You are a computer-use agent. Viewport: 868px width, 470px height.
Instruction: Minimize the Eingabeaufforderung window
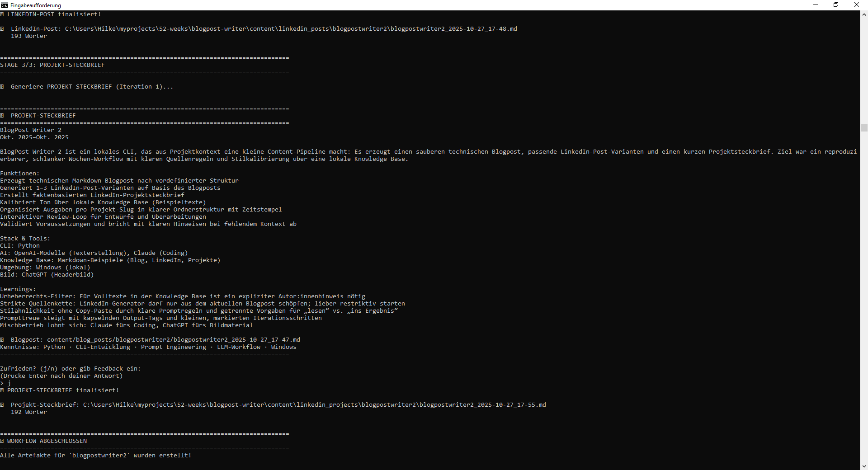(816, 5)
